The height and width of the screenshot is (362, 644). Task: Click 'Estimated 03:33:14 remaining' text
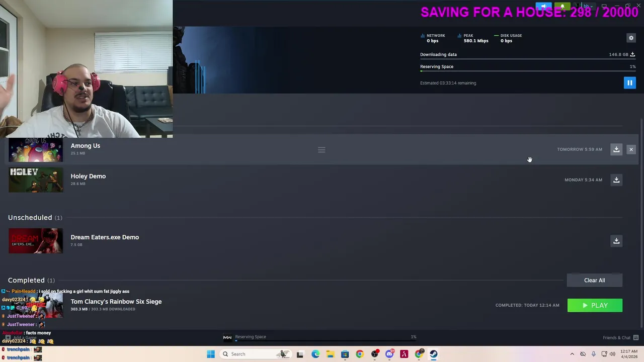448,83
